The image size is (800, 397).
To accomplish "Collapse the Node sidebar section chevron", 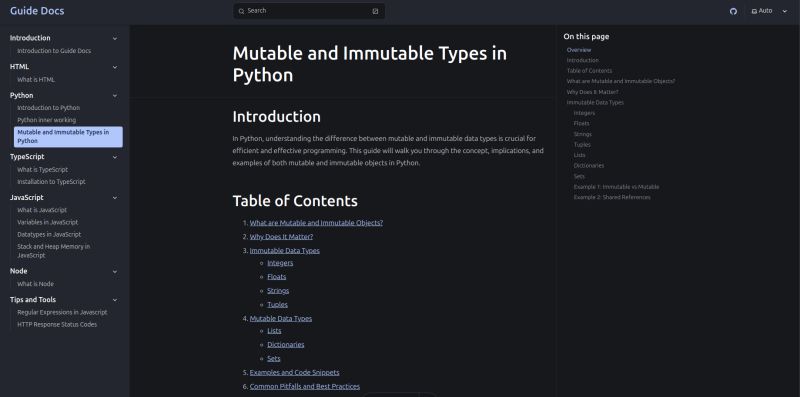I will click(115, 271).
